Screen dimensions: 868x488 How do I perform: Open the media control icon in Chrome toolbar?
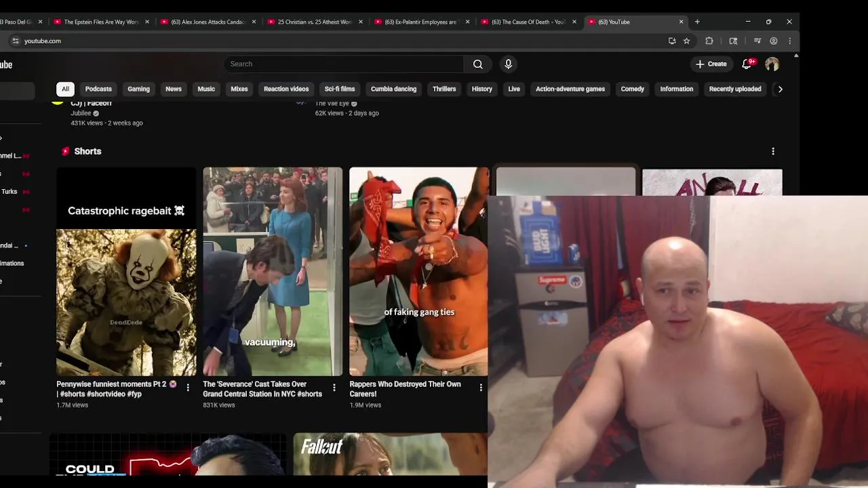point(757,41)
